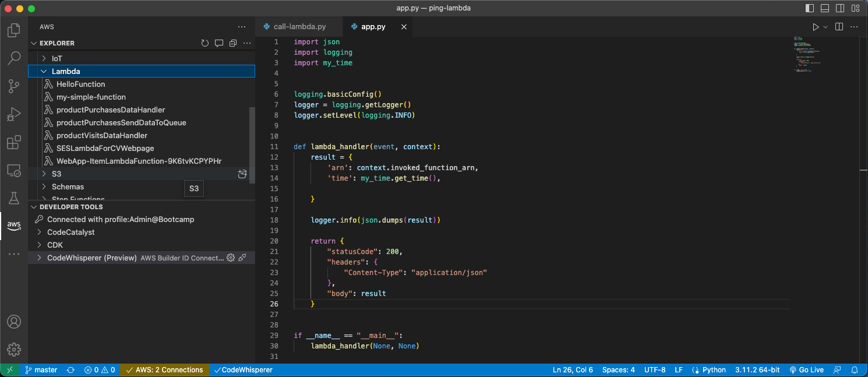
Task: Open the Extensions view icon
Action: 14,143
